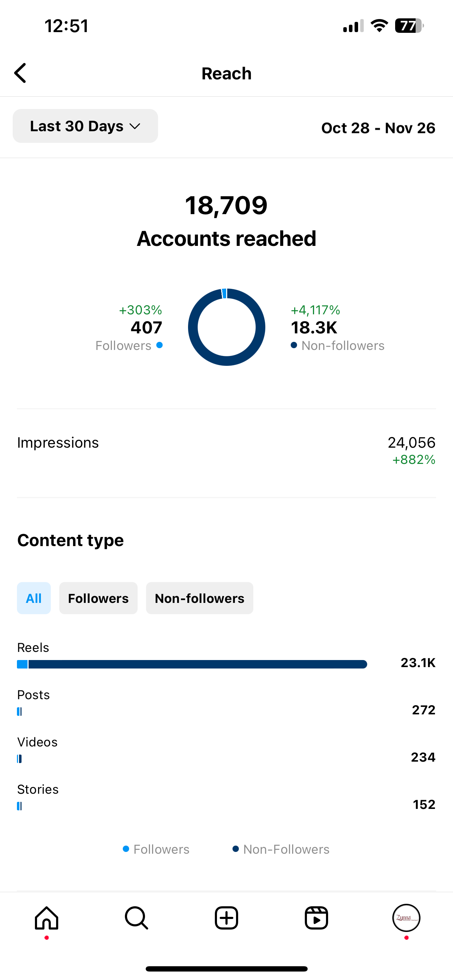
Task: Open the profile avatar icon
Action: [x=406, y=918]
